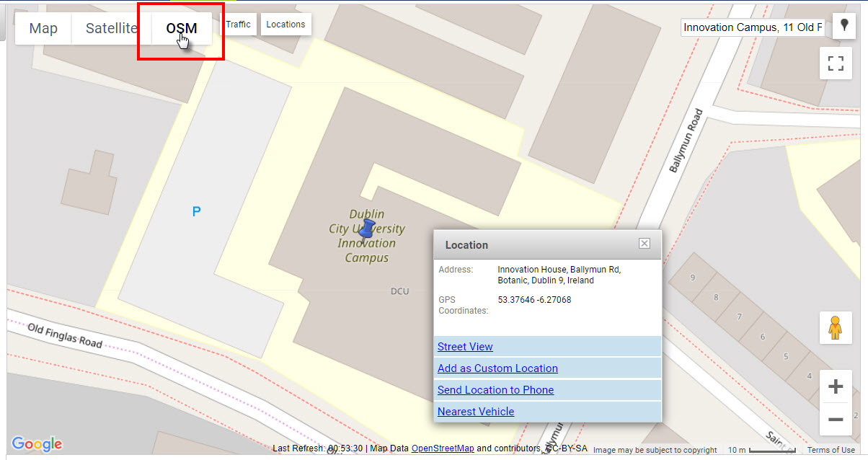The width and height of the screenshot is (868, 460).
Task: Toggle the Traffic layer button
Action: coord(238,25)
